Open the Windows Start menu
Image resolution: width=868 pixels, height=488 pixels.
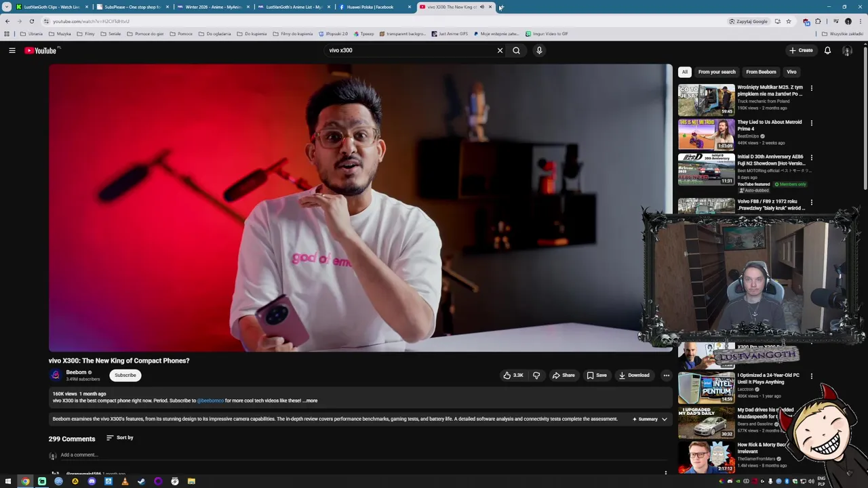[x=8, y=481]
